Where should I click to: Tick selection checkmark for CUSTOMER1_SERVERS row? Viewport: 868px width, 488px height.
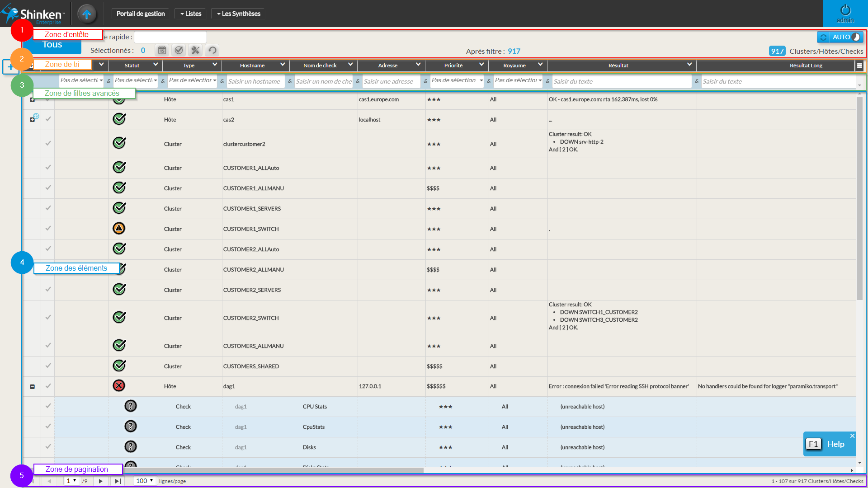click(48, 208)
